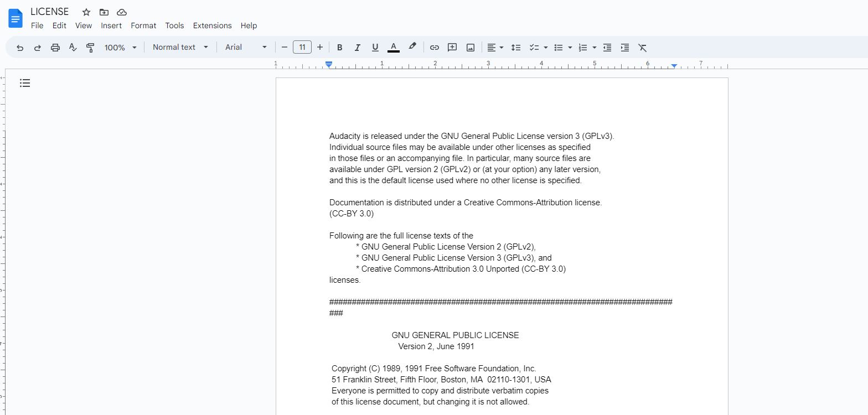Click the text 'Version 2, June 1991'
The width and height of the screenshot is (868, 415).
[x=436, y=346]
